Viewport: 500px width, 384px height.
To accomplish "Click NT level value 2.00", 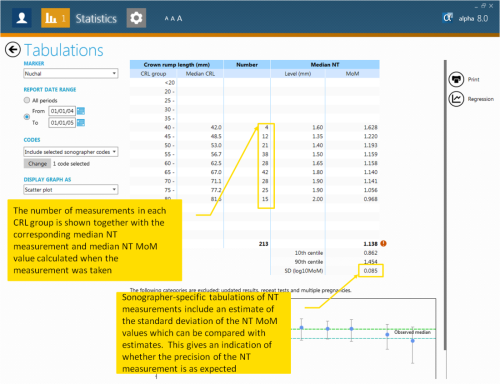I will click(317, 199).
